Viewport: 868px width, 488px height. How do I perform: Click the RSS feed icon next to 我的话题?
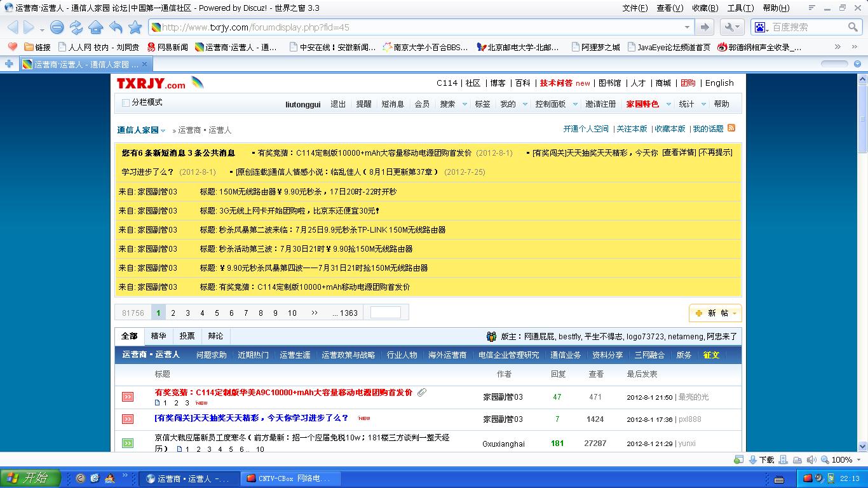point(731,128)
